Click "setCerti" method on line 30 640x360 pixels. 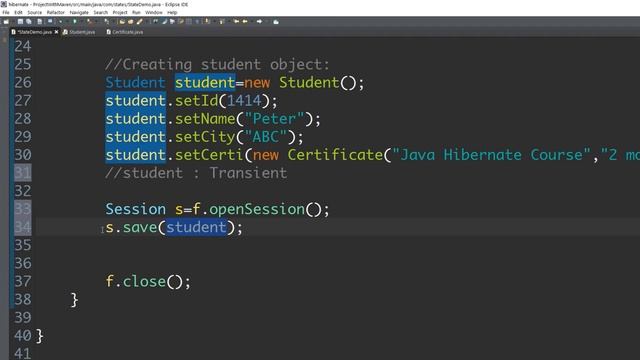pos(209,155)
